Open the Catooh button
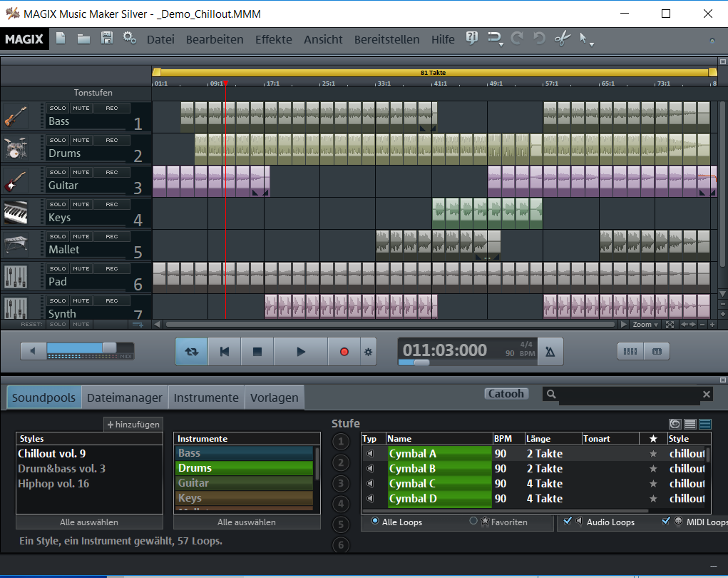728x578 pixels. point(506,394)
